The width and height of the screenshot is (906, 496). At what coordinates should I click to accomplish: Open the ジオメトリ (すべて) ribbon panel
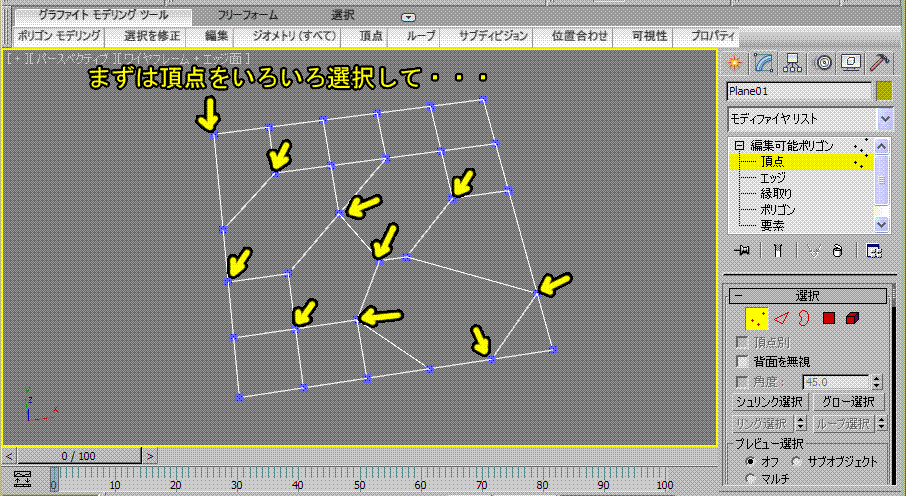pyautogui.click(x=294, y=36)
